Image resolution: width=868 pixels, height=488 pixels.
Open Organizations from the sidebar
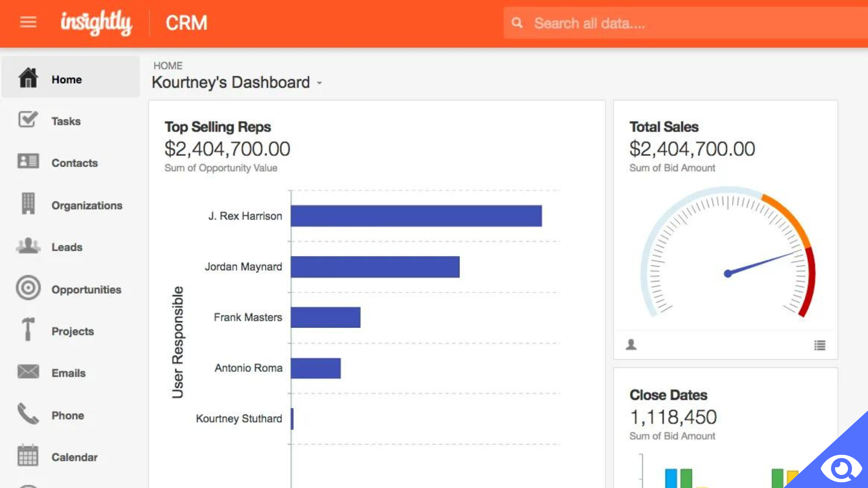click(x=27, y=204)
